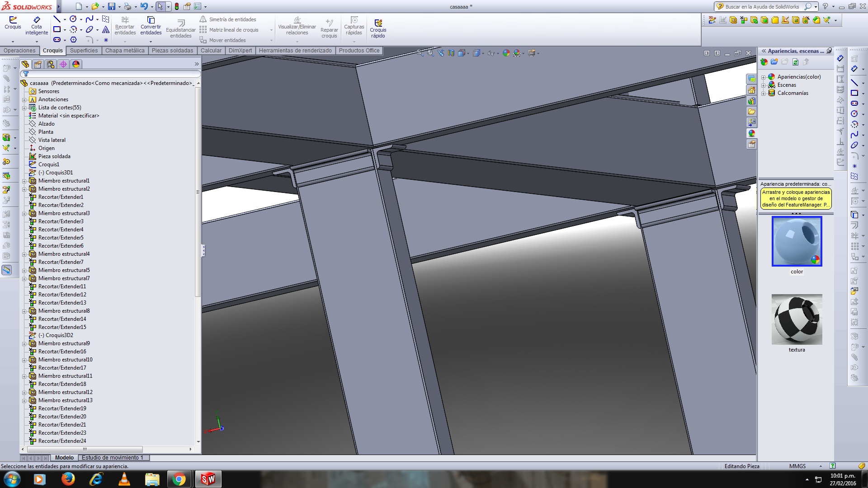Open the DisplayManager tab icon
Viewport: 868px width, 488px height.
point(76,64)
